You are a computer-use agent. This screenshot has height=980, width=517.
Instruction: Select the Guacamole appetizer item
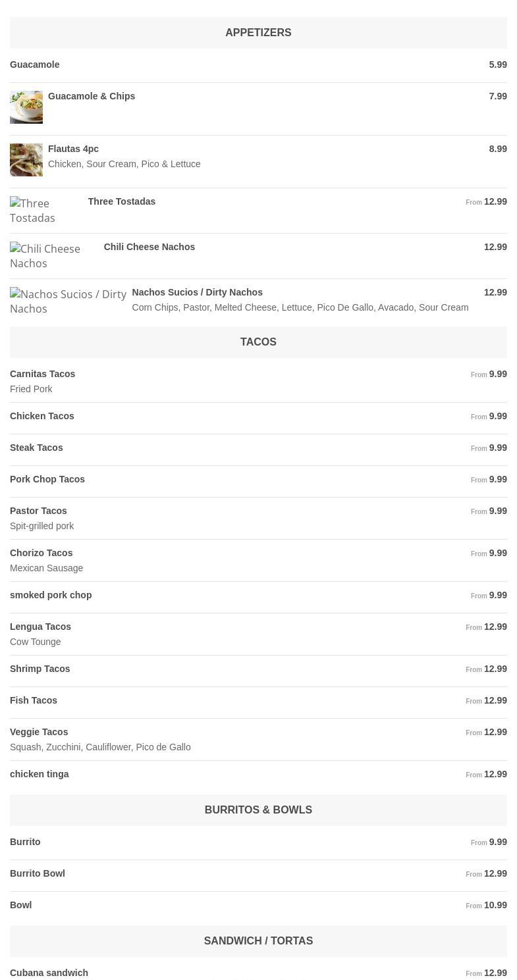[35, 64]
